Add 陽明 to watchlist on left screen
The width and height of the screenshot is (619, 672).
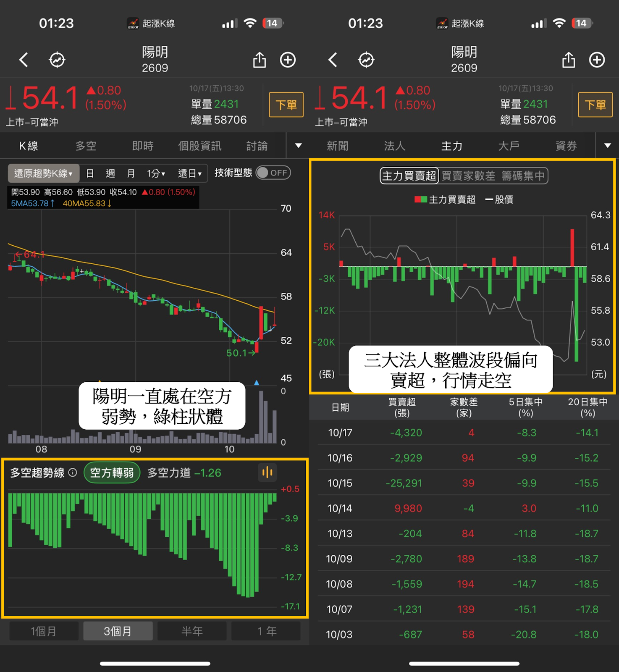(288, 60)
